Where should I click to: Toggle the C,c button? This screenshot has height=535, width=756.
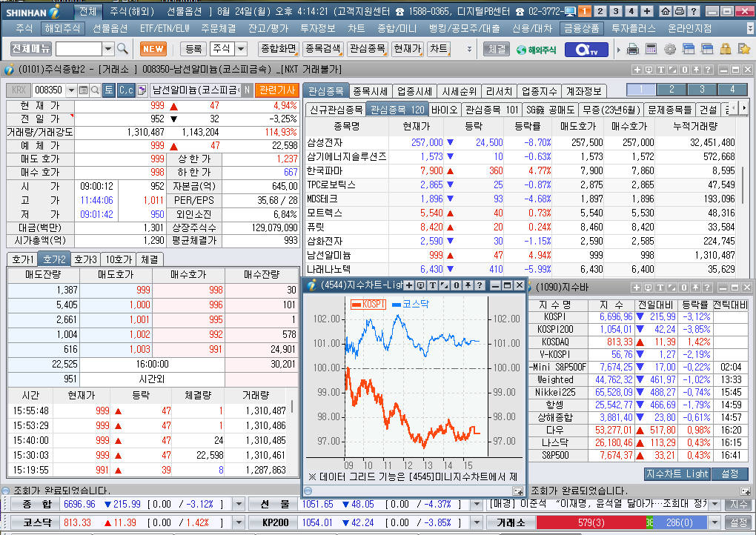tap(126, 90)
